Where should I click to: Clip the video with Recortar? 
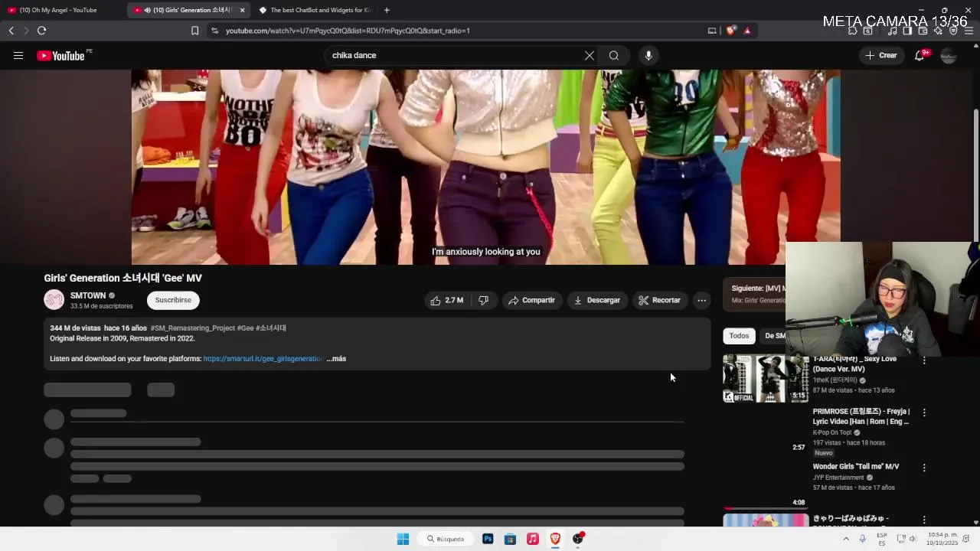coord(659,300)
